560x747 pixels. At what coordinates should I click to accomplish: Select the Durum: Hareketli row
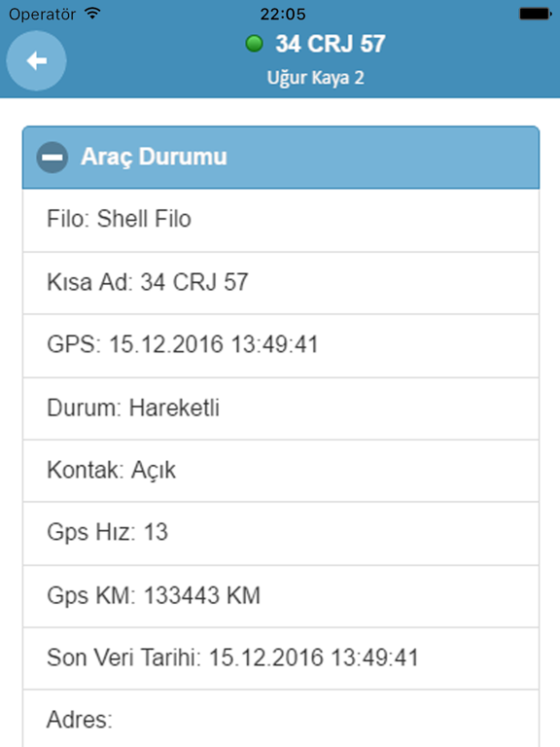tap(281, 409)
